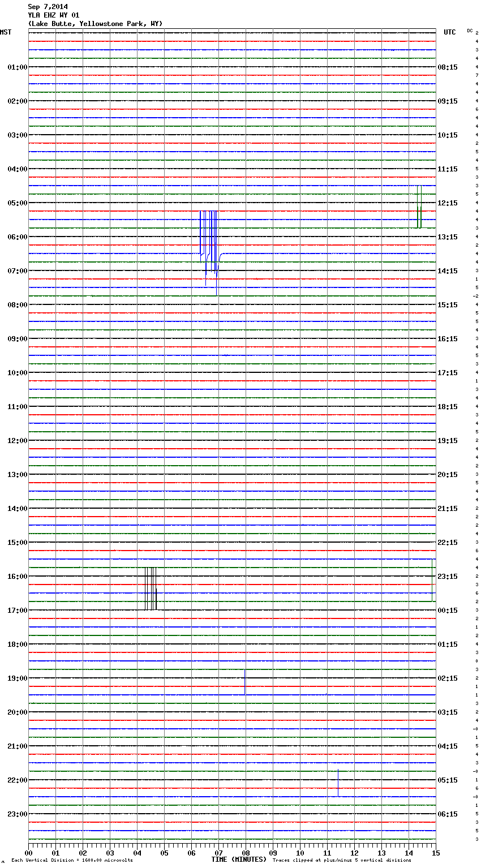Click the UTC row label "00:15"
This screenshot has height=868, width=481.
448,611
